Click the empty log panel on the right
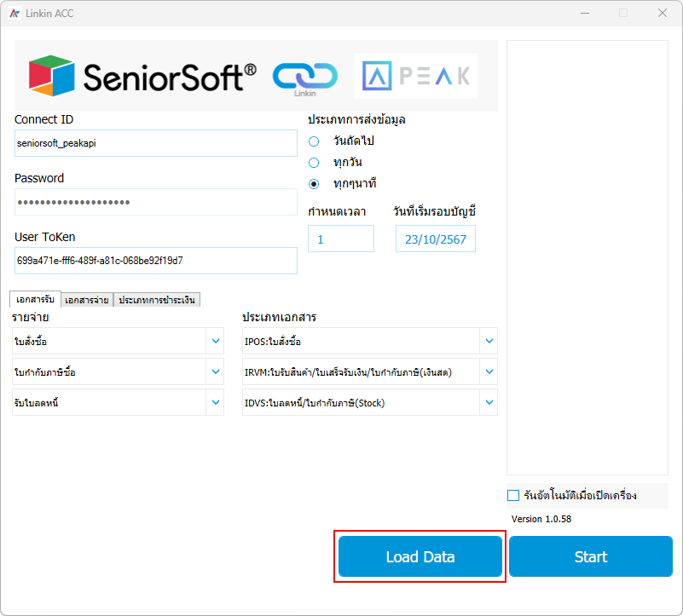Image resolution: width=683 pixels, height=616 pixels. coord(587,257)
